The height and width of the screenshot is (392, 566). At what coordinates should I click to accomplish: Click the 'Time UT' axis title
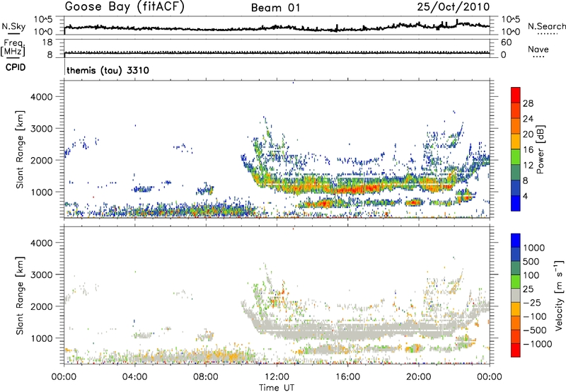277,388
